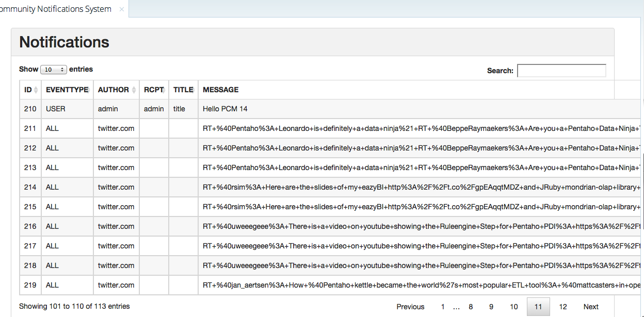Go to page 8
The width and height of the screenshot is (644, 317).
[x=471, y=307]
